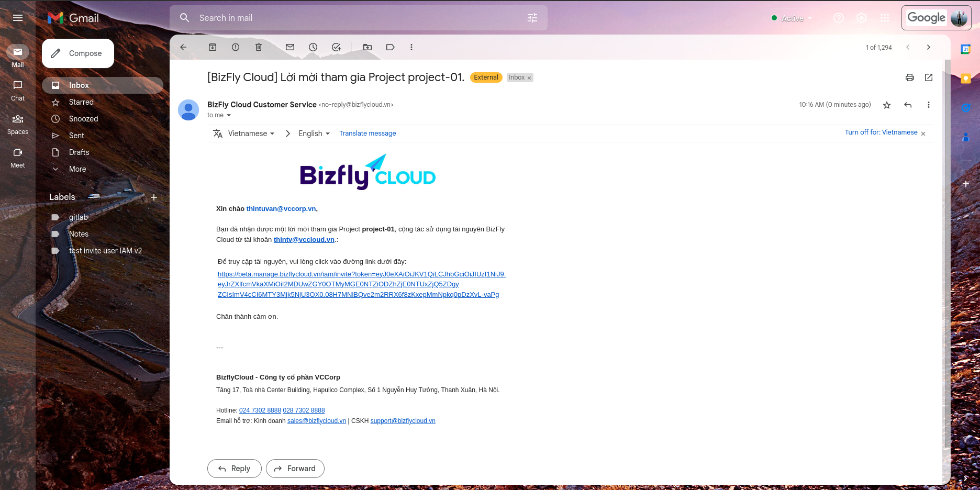980x490 pixels.
Task: Remove the Inbox label tag
Action: click(x=529, y=78)
